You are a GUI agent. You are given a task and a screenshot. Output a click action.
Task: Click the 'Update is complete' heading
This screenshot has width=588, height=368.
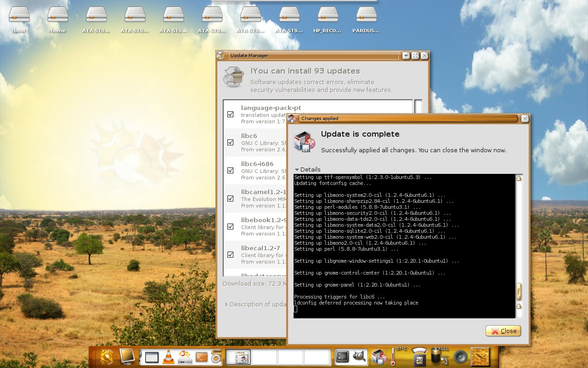pos(360,134)
